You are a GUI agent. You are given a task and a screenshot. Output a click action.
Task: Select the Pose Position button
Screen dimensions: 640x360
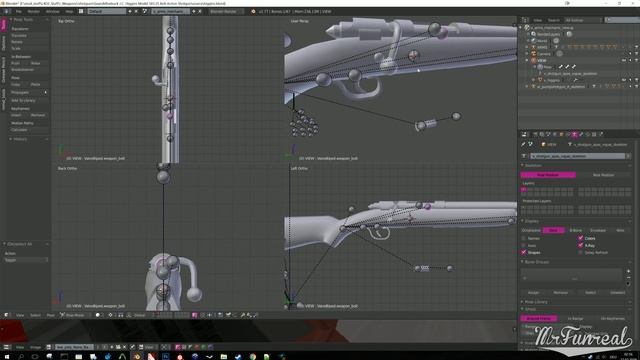click(x=548, y=175)
